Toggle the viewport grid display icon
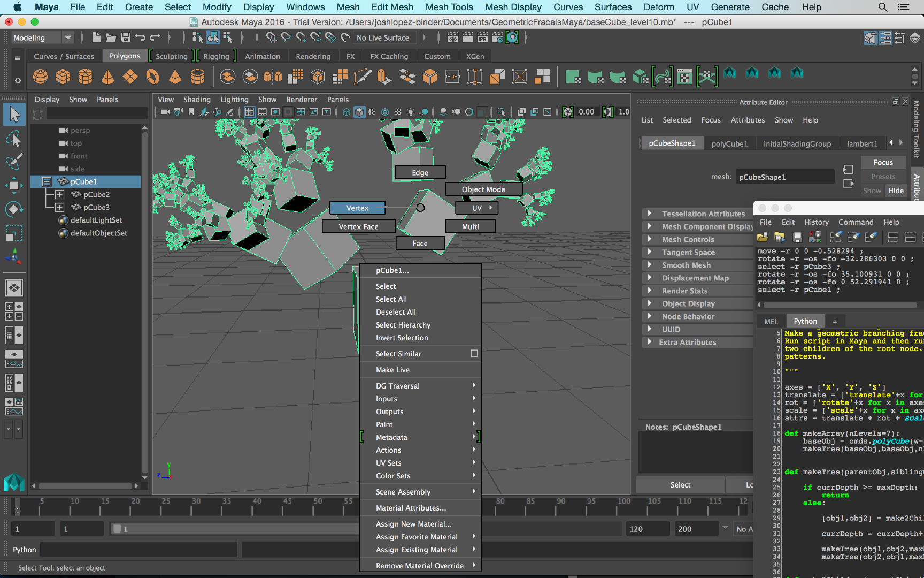This screenshot has height=578, width=924. point(250,112)
